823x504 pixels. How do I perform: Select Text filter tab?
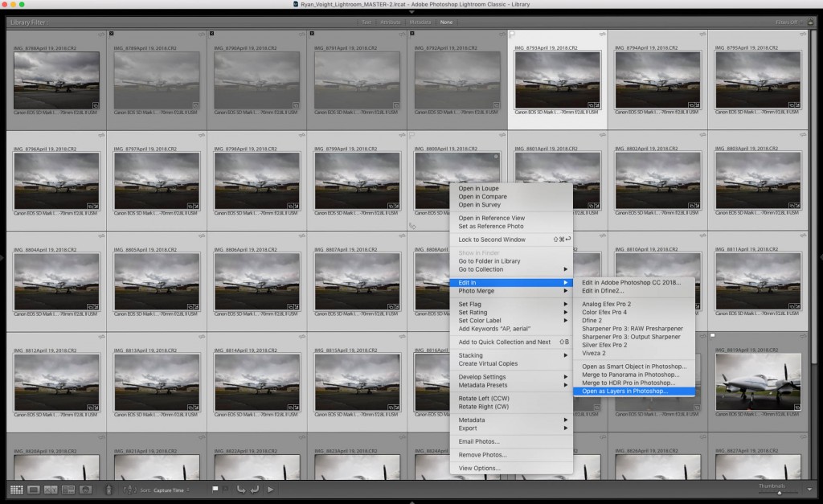pos(366,22)
